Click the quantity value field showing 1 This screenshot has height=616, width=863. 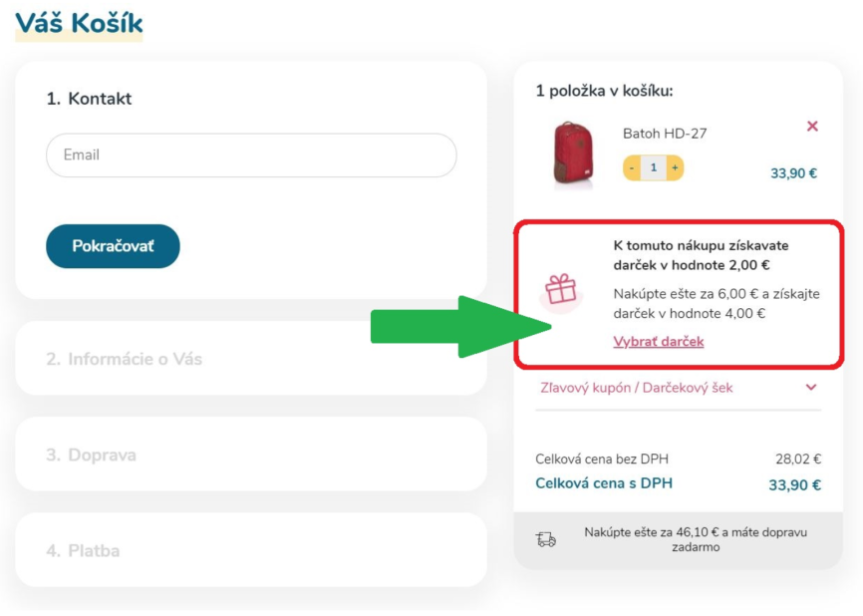[x=654, y=167]
